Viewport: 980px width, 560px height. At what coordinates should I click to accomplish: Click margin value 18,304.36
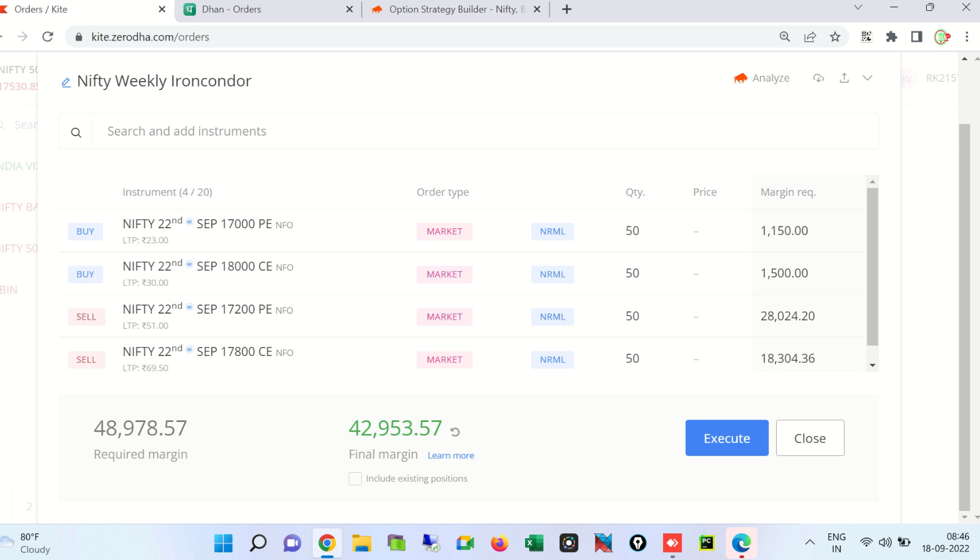coord(788,358)
